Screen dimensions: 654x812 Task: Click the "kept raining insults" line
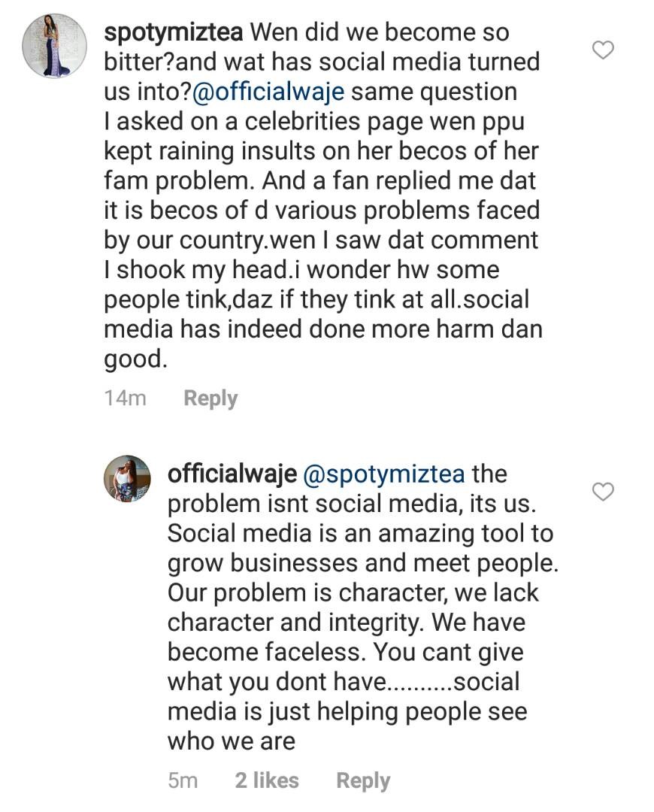[321, 151]
